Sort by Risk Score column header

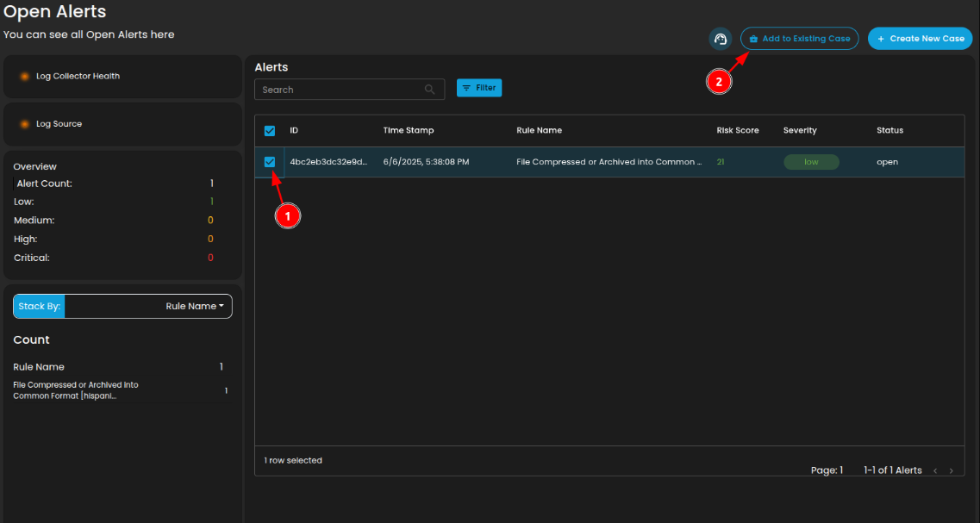click(737, 131)
